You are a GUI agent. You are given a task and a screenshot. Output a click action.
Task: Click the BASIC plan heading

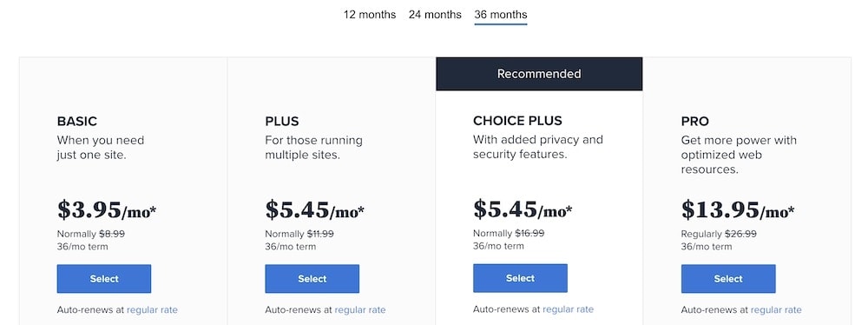tap(77, 122)
